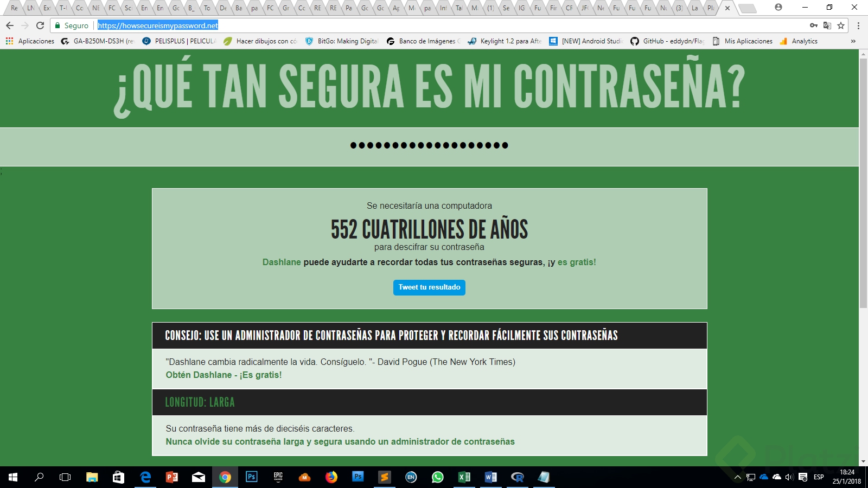Open the Windows Start menu
This screenshot has width=868, height=488.
13,477
